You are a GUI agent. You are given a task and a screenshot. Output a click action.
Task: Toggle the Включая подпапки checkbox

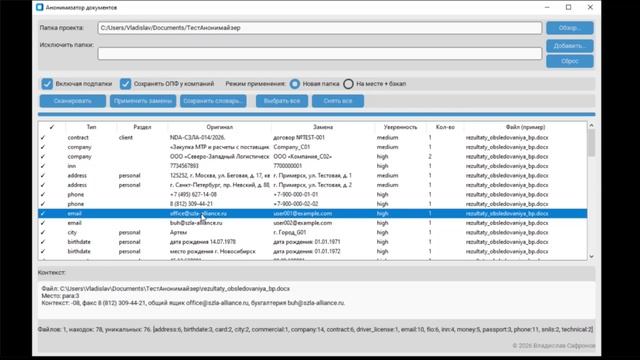(x=47, y=84)
